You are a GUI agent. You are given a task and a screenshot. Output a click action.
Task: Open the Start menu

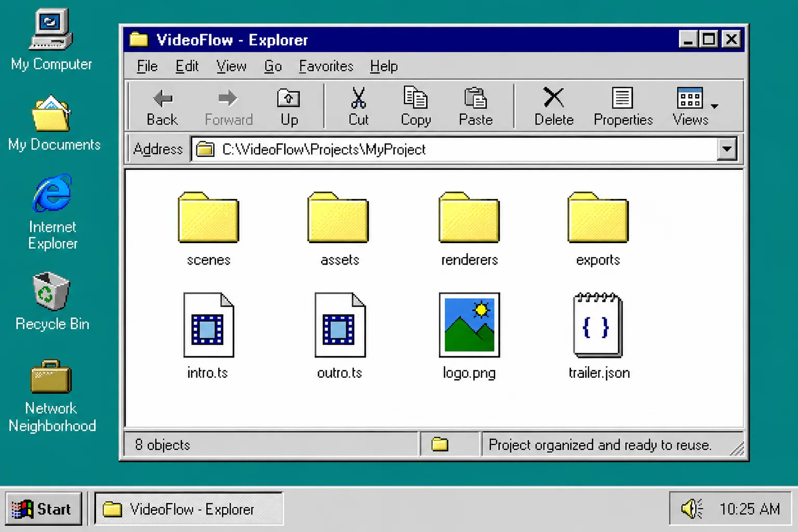(44, 509)
